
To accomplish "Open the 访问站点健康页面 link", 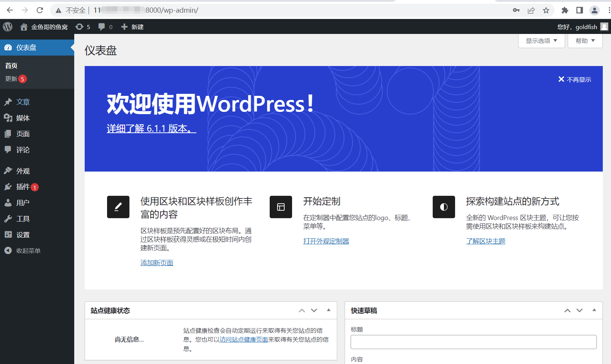I will coord(244,339).
